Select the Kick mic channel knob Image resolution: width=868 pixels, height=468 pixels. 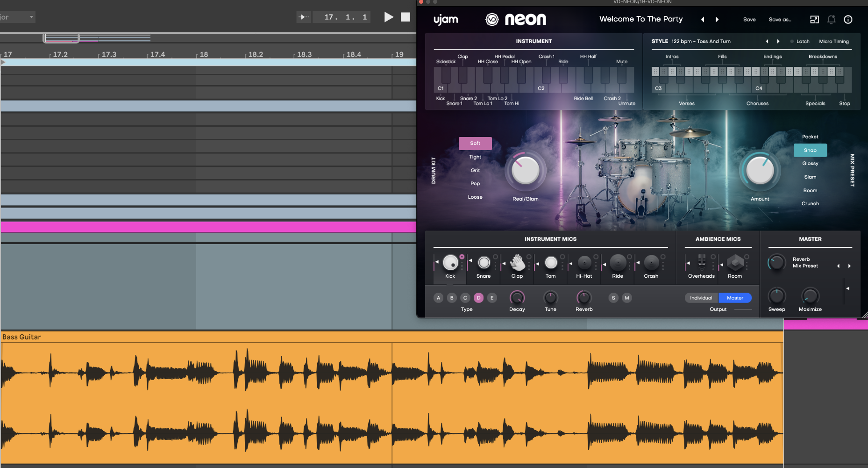(x=450, y=263)
